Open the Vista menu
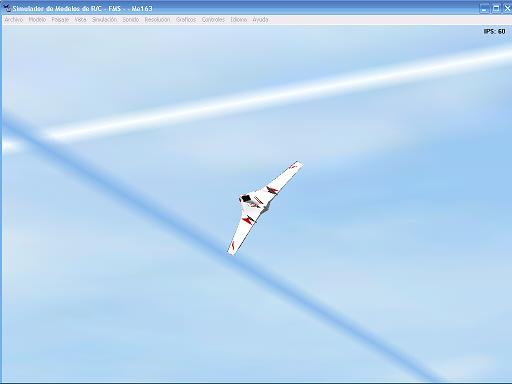 [80, 20]
